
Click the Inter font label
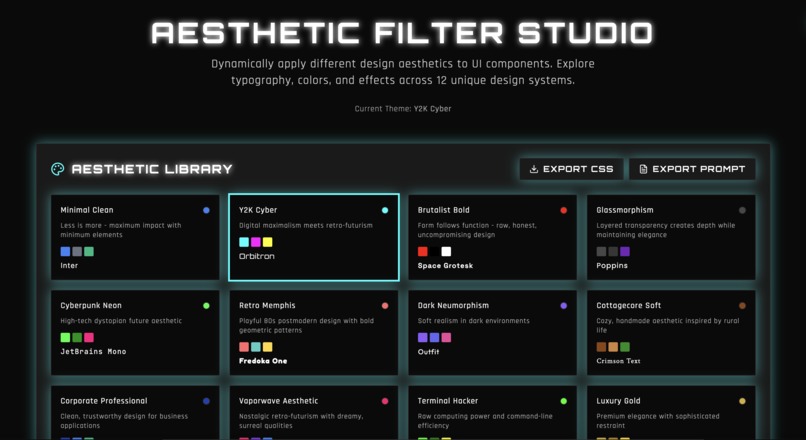(x=69, y=266)
